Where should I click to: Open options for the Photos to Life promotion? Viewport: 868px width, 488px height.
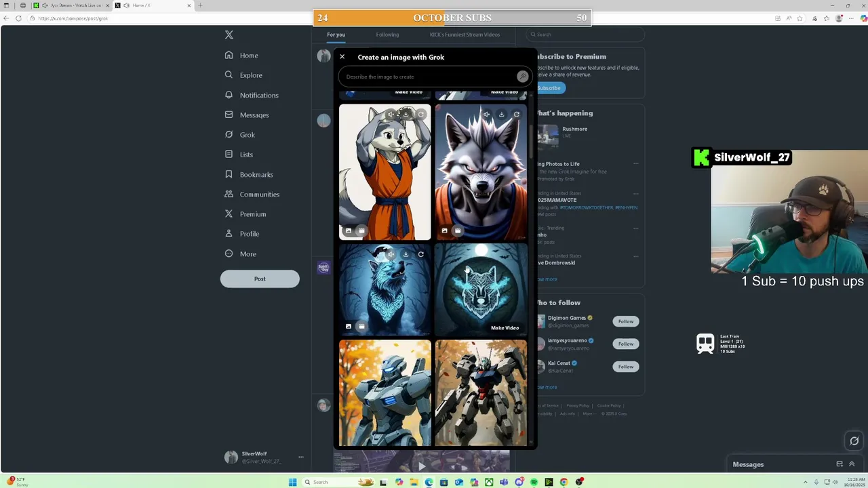tap(635, 164)
